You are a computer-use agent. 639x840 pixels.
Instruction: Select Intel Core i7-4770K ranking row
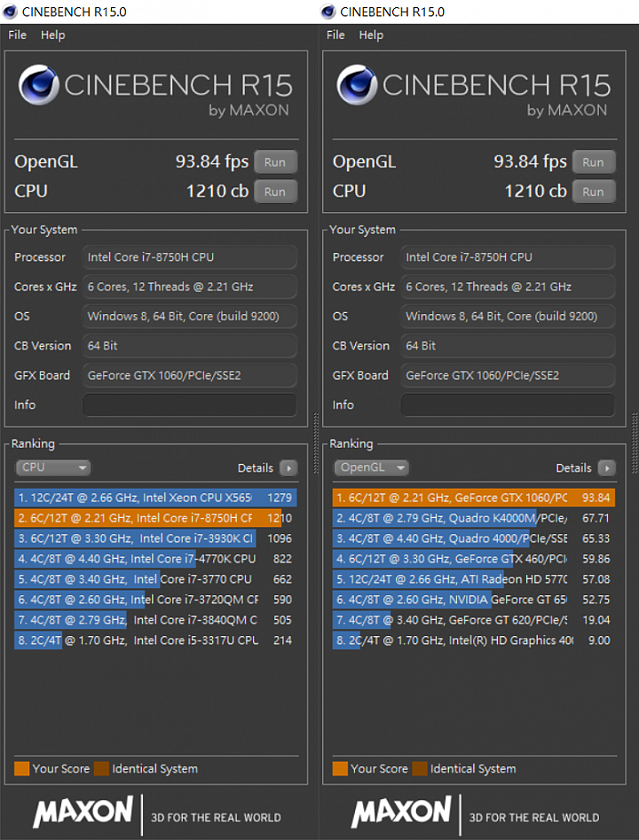coord(155,559)
